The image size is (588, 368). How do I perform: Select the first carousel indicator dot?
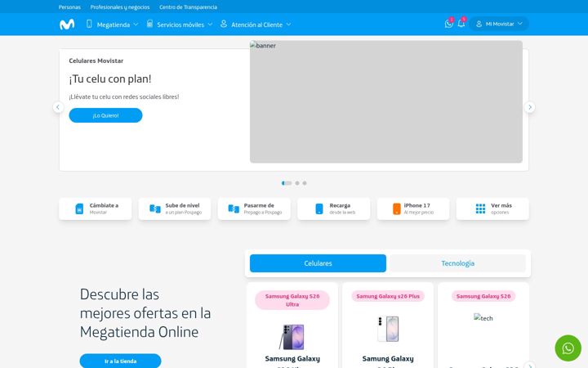tap(287, 183)
